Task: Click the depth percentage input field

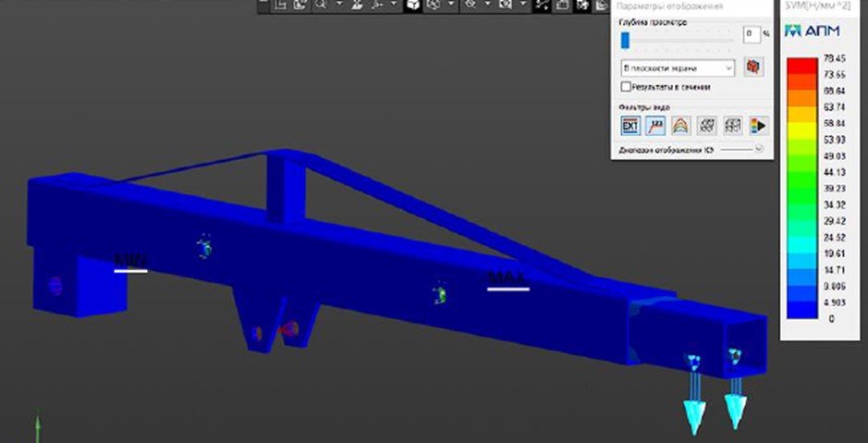Action: click(x=751, y=34)
